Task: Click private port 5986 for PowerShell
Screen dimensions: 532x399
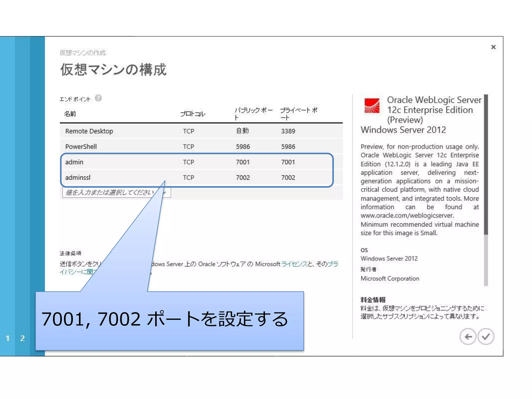Action: 288,147
